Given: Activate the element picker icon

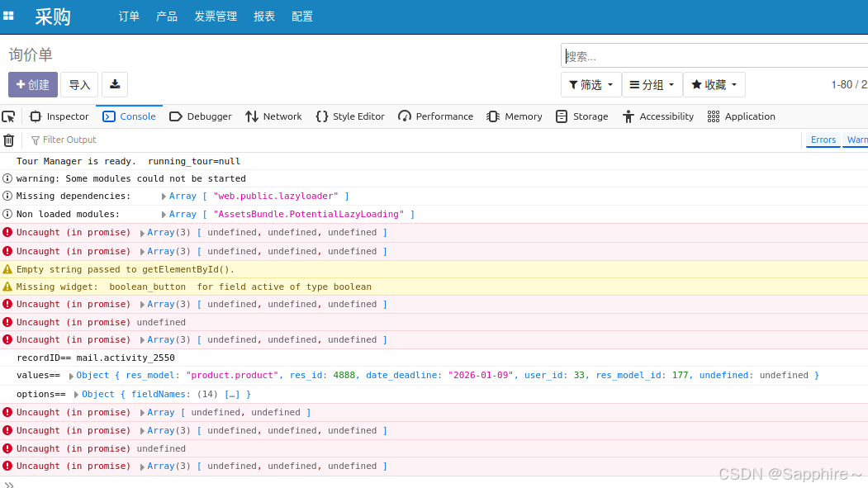Looking at the screenshot, I should point(9,116).
